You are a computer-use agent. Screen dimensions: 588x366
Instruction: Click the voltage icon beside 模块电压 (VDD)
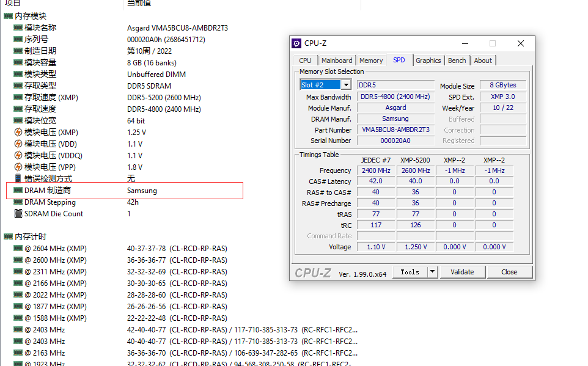click(18, 144)
